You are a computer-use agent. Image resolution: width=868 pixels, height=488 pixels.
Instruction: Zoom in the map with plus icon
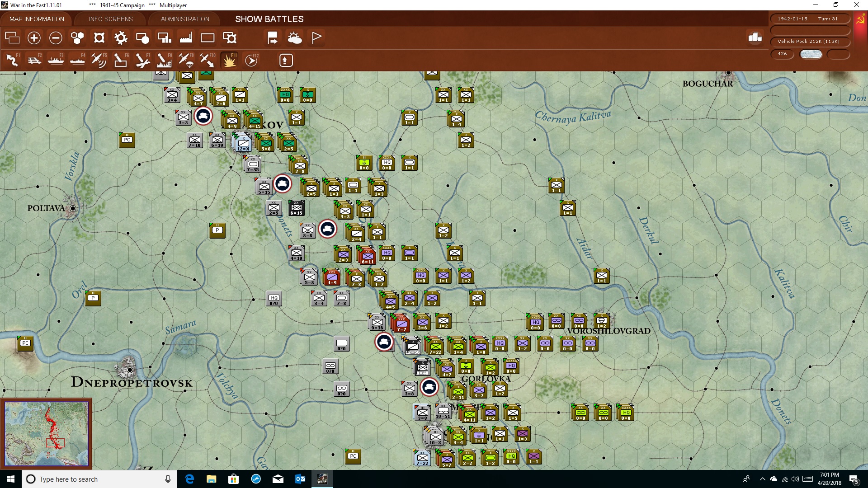34,38
